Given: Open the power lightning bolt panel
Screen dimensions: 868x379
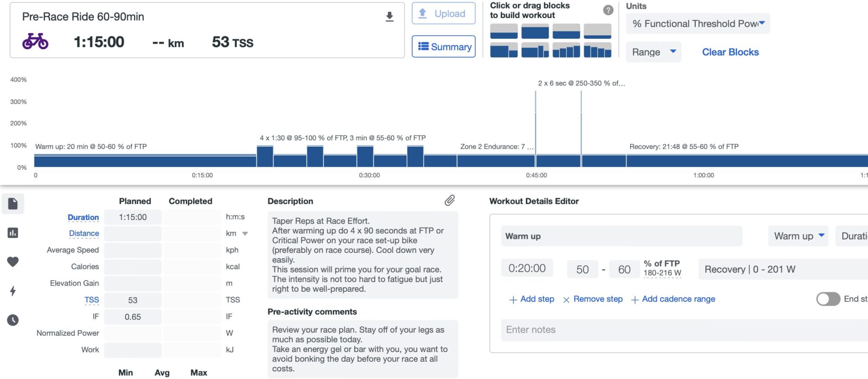Looking at the screenshot, I should point(13,291).
